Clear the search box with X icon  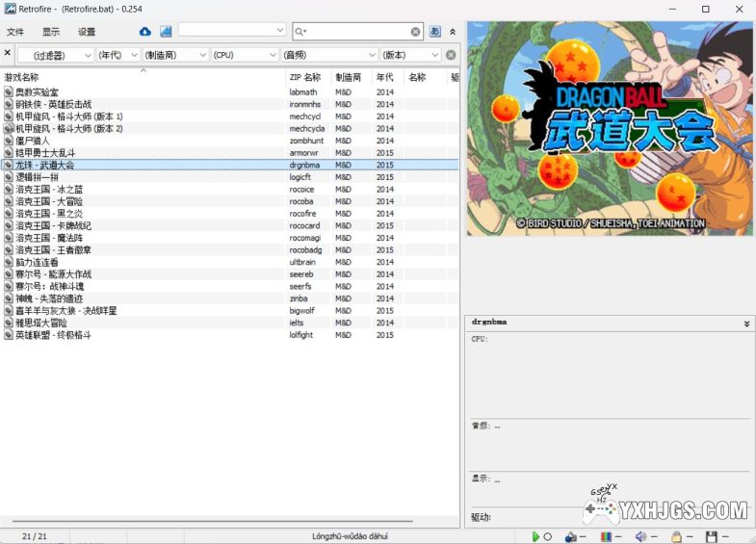pyautogui.click(x=416, y=32)
